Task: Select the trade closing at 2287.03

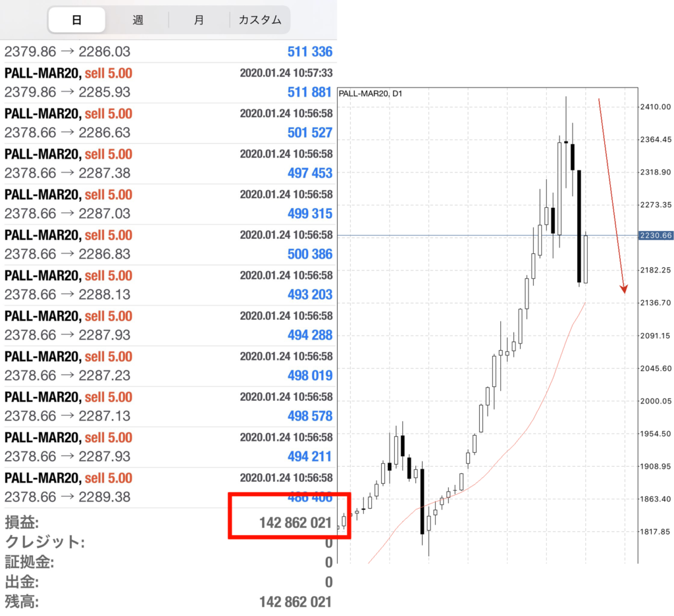Action: (x=168, y=204)
